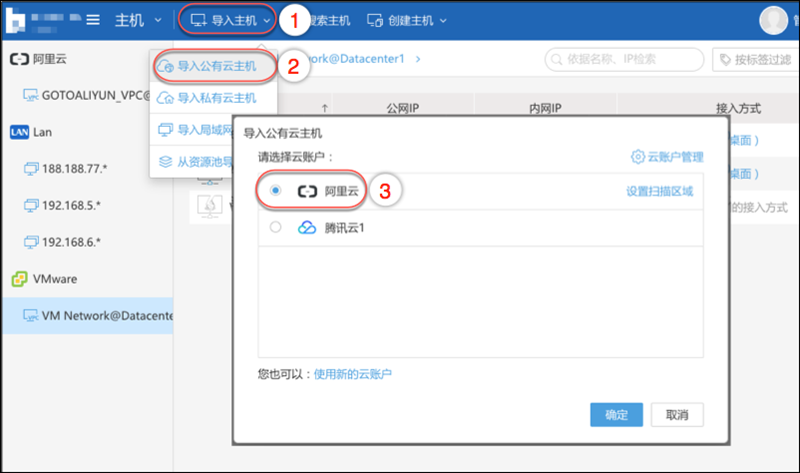
Task: Click the tag icon in filter button
Action: [x=725, y=60]
